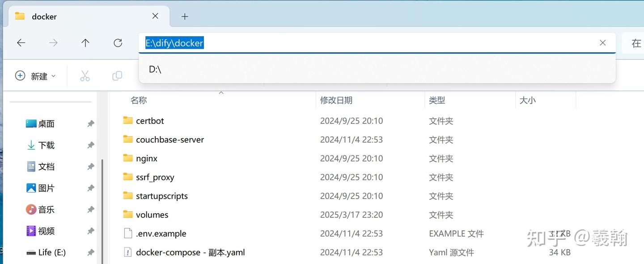This screenshot has width=644, height=264.
Task: Open the volumes folder
Action: click(x=152, y=214)
